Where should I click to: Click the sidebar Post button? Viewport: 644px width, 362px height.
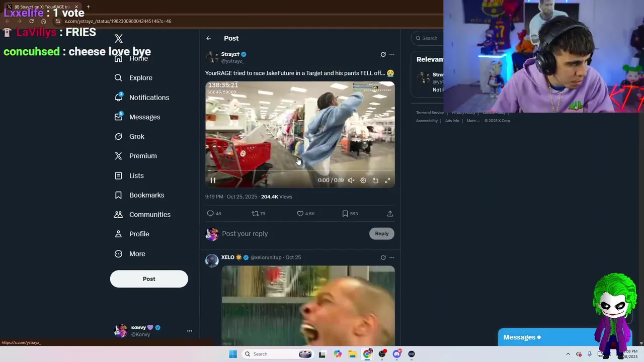pyautogui.click(x=149, y=279)
